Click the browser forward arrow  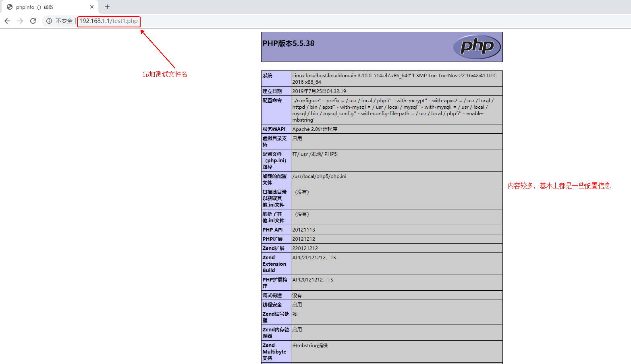pyautogui.click(x=20, y=21)
